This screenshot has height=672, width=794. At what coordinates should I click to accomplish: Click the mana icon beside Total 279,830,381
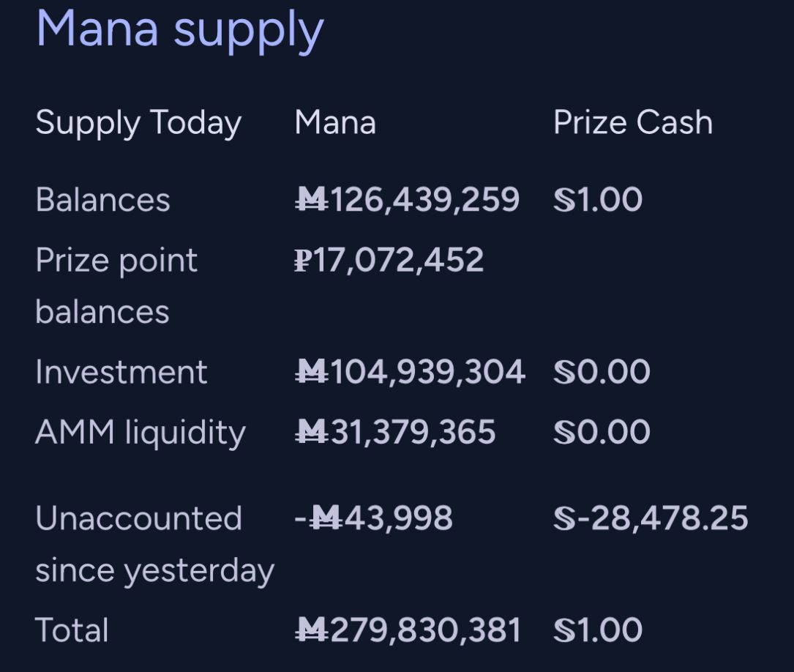(x=312, y=630)
